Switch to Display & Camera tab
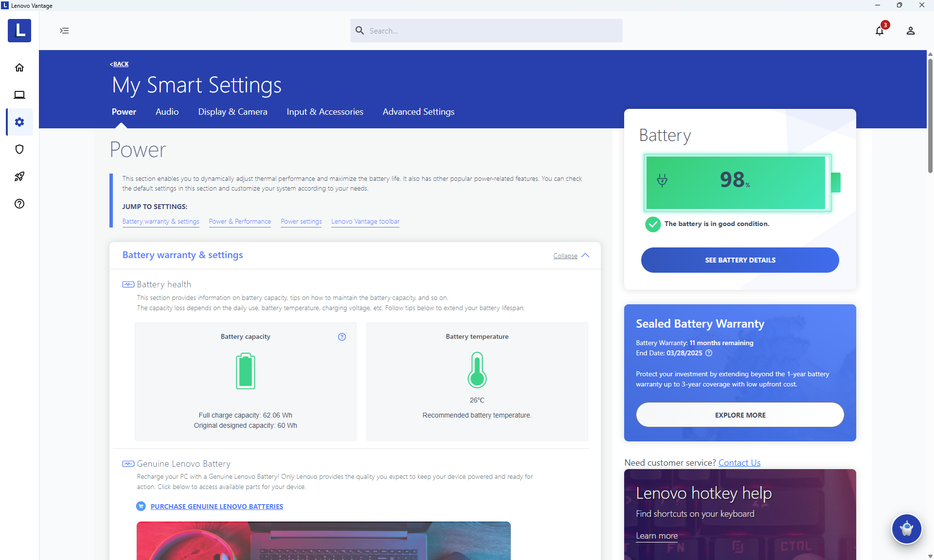This screenshot has height=560, width=934. (x=233, y=112)
